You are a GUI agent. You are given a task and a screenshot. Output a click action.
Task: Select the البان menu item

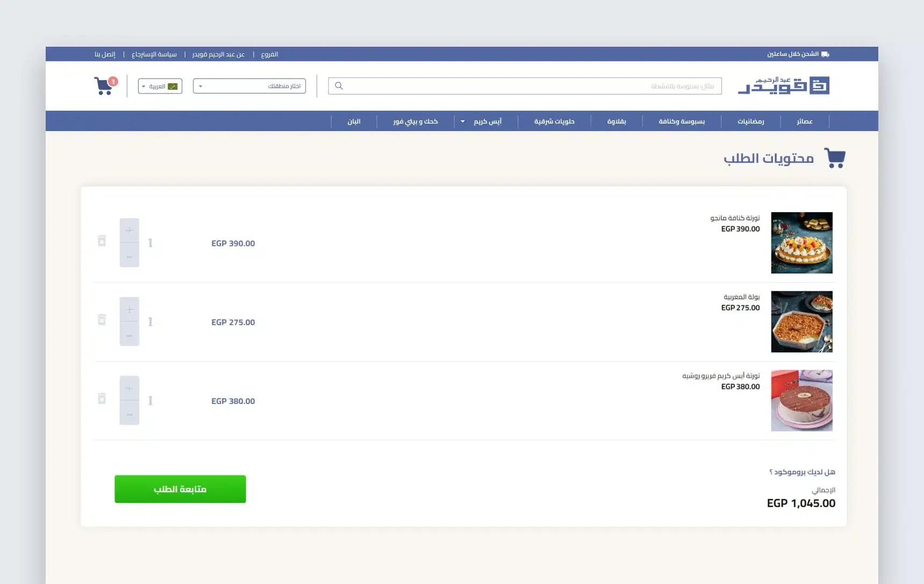pos(354,121)
